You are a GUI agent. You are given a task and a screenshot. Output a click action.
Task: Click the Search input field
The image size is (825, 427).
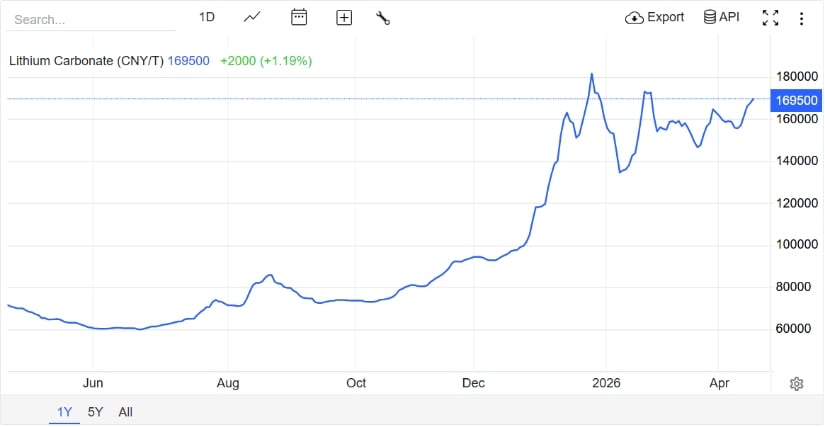pyautogui.click(x=90, y=19)
